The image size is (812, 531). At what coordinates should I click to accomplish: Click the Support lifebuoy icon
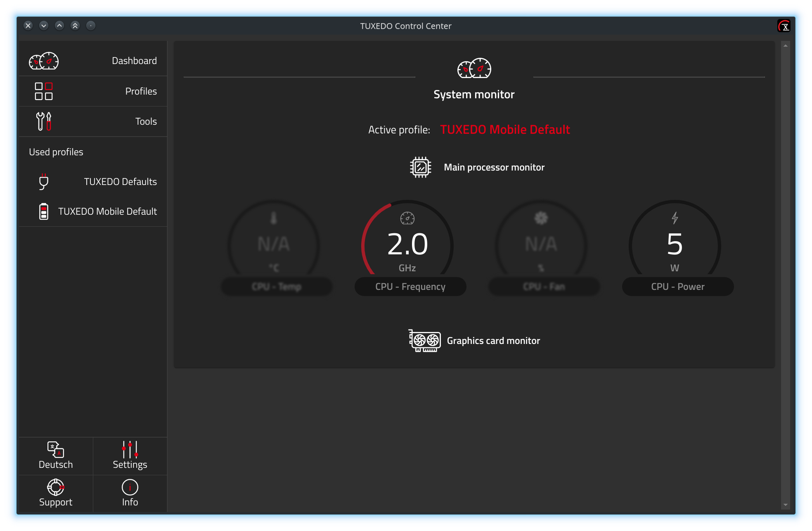click(x=56, y=487)
